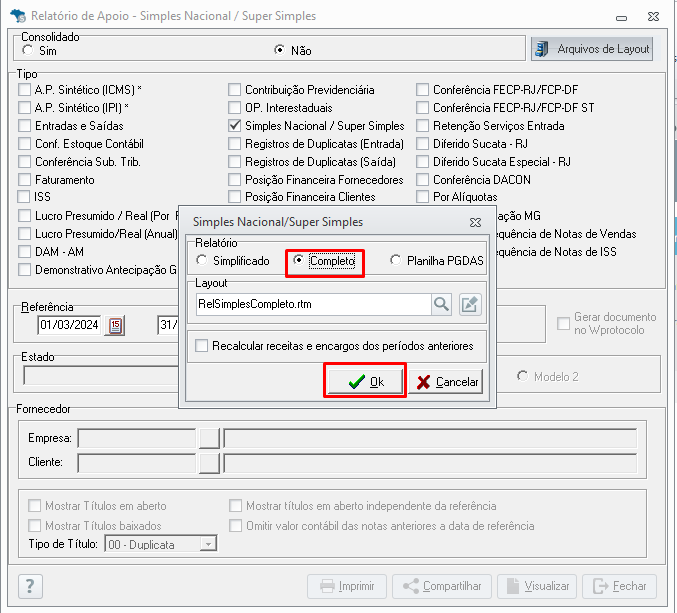
Task: Select Sim under Consolidado
Action: click(28, 50)
